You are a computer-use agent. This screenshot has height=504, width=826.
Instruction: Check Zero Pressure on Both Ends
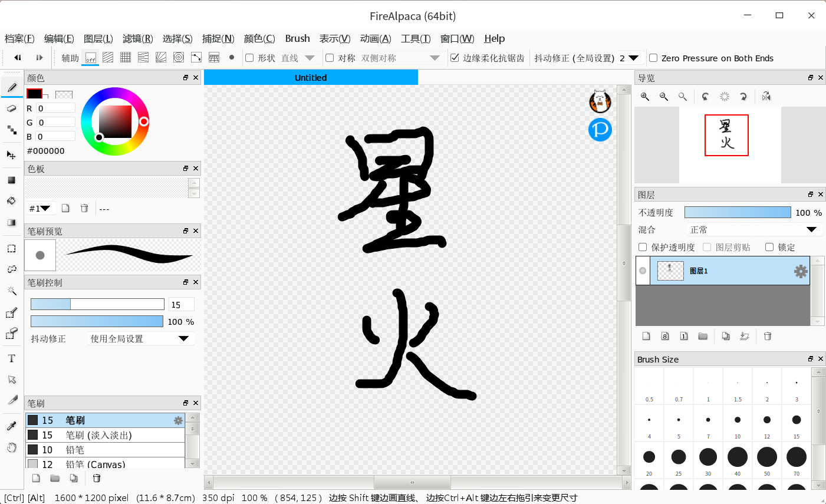653,58
